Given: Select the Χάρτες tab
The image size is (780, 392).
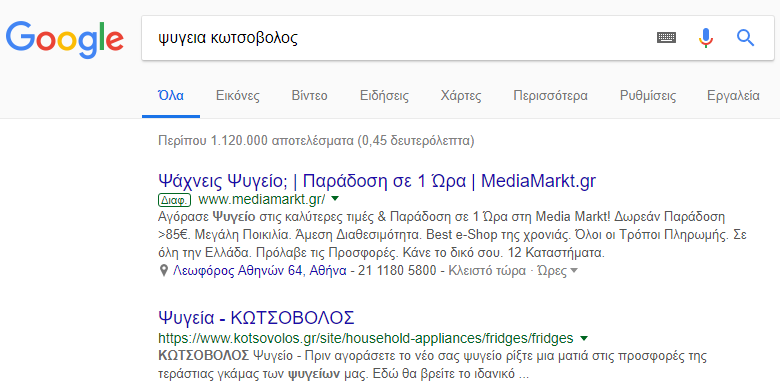Looking at the screenshot, I should click(x=461, y=96).
